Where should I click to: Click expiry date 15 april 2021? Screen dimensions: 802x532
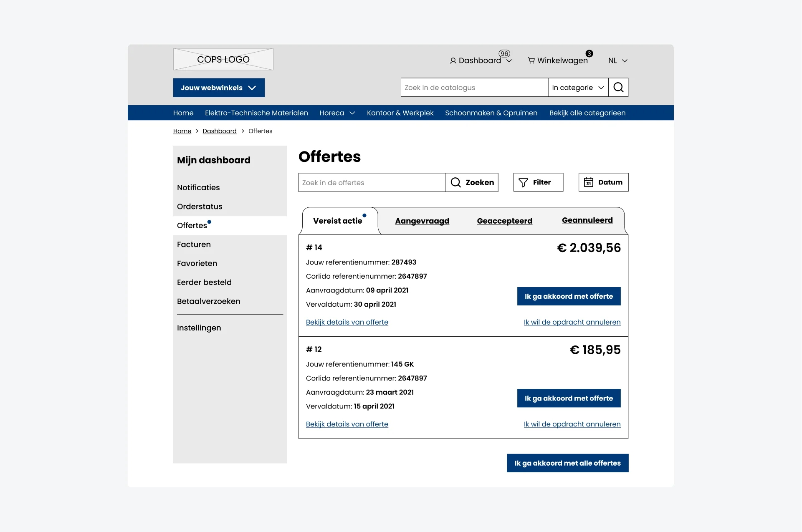point(374,406)
